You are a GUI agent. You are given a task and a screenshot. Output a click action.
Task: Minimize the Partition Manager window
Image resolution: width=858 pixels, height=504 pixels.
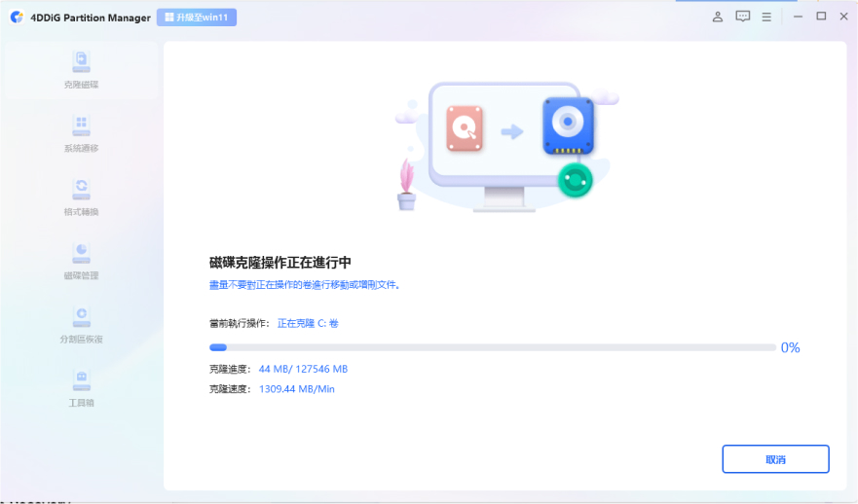(x=798, y=17)
